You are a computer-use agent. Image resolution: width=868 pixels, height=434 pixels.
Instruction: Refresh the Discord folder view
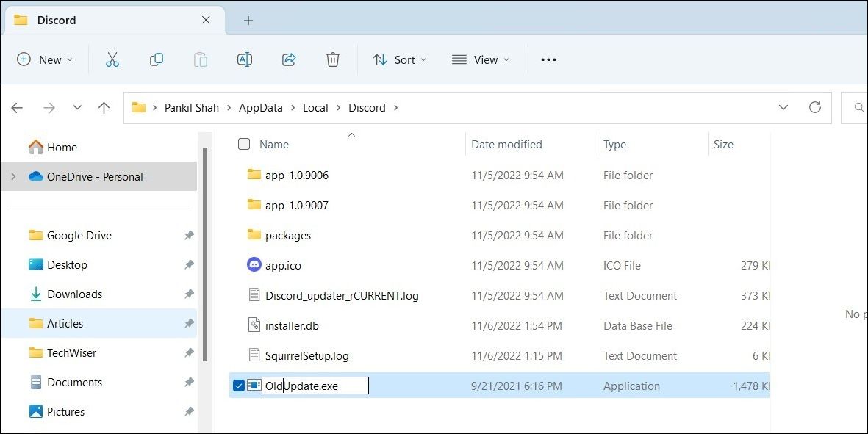click(x=815, y=107)
